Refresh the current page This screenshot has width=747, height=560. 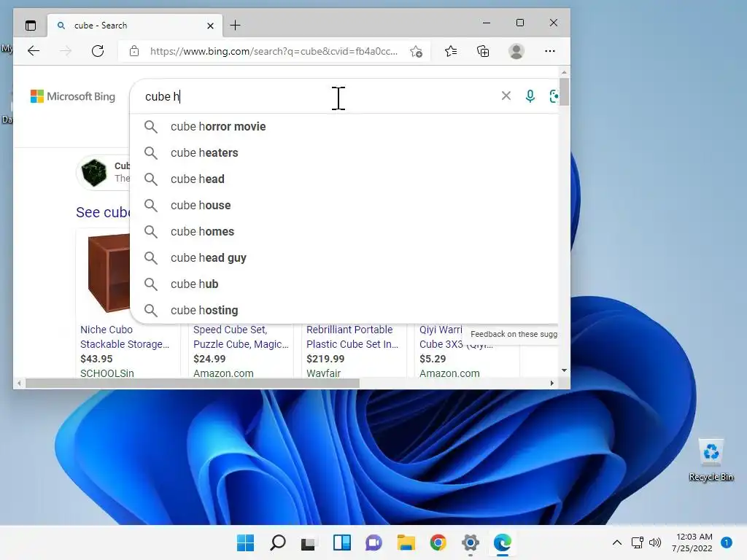point(98,51)
